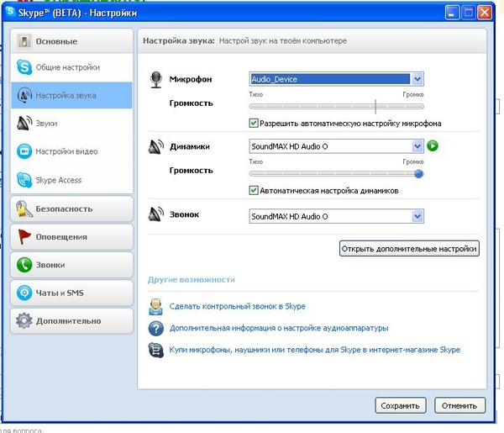Click the microphone icon beside Микрофон
Viewport: 504px width, 433px height.
[x=156, y=80]
